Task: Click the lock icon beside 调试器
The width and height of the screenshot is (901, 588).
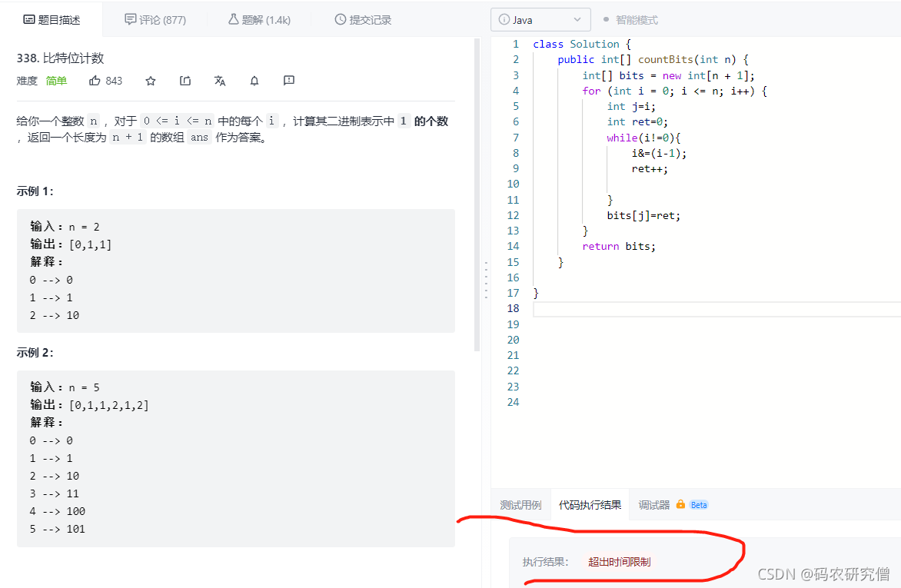Action: (680, 504)
